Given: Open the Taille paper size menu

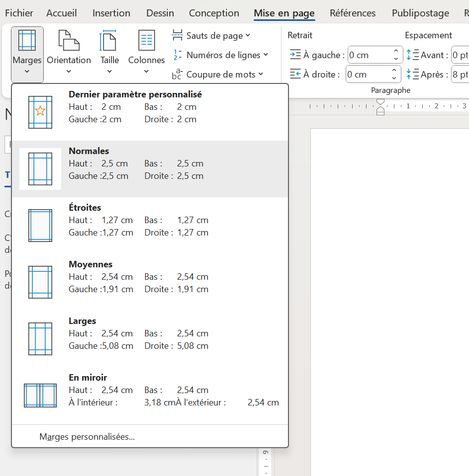Looking at the screenshot, I should coord(109,52).
